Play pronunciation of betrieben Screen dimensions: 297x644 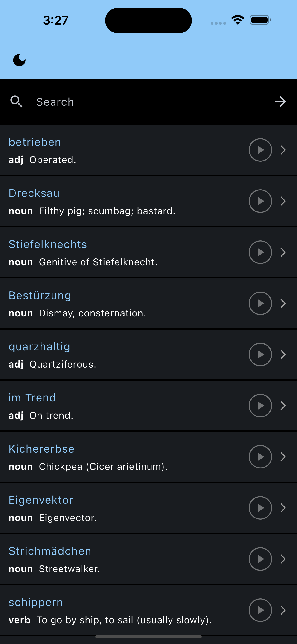pos(260,150)
